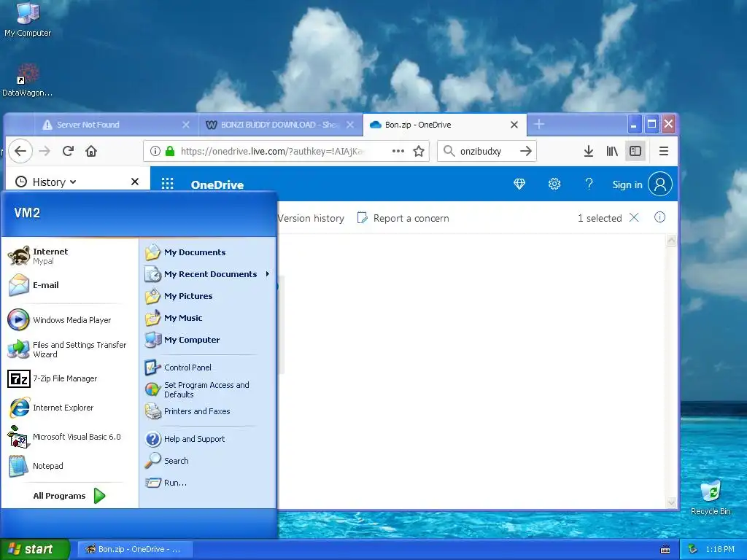
Task: Switch to the BONZI BUDDY DOWNLOAD tab
Action: pyautogui.click(x=279, y=125)
